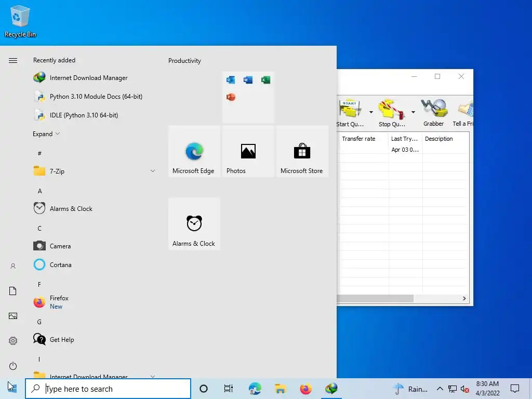Open Settings gear in Start sidebar

coord(13,341)
